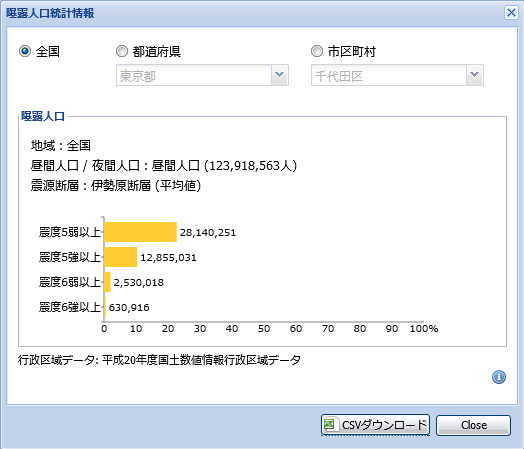Image resolution: width=524 pixels, height=449 pixels.
Task: Expand the 千代田区 municipality dropdown arrow
Action: click(x=475, y=75)
